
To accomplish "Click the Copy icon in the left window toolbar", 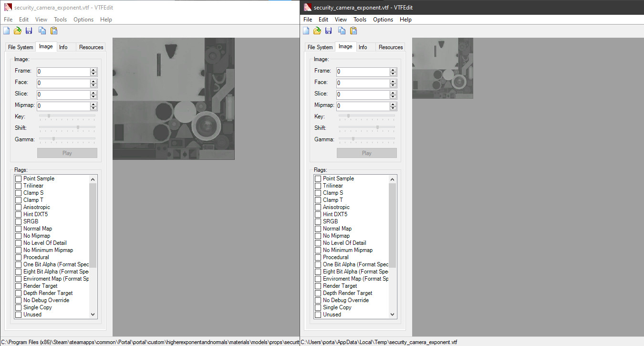I will pyautogui.click(x=42, y=31).
